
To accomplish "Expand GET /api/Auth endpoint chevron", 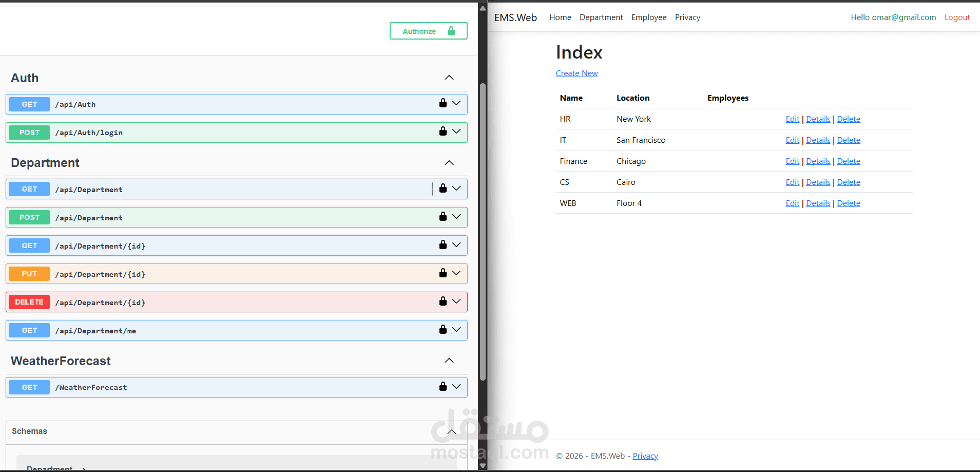I will pyautogui.click(x=456, y=103).
